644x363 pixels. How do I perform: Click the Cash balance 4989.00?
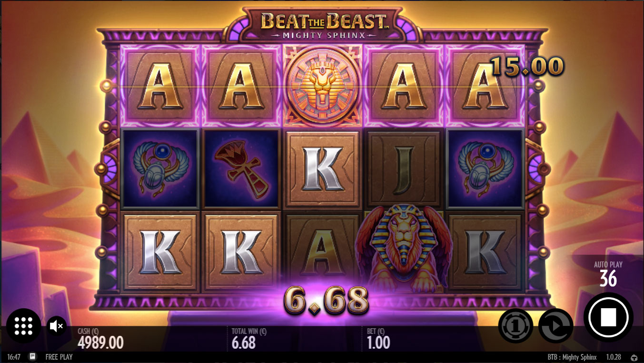tap(101, 342)
